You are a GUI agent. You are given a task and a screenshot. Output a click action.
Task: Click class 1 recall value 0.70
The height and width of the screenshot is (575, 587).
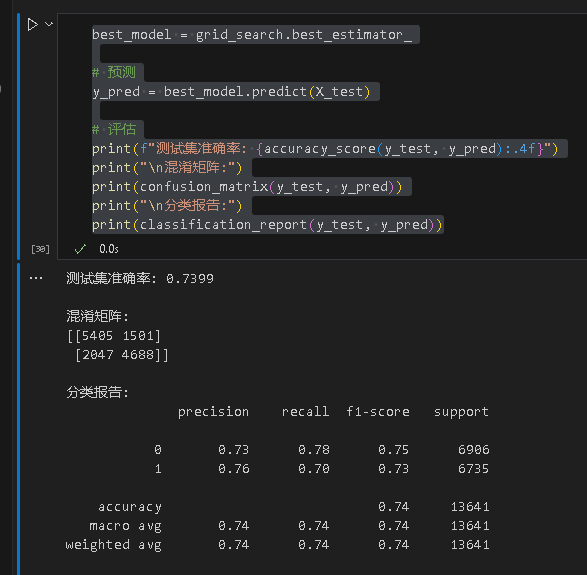pyautogui.click(x=314, y=469)
